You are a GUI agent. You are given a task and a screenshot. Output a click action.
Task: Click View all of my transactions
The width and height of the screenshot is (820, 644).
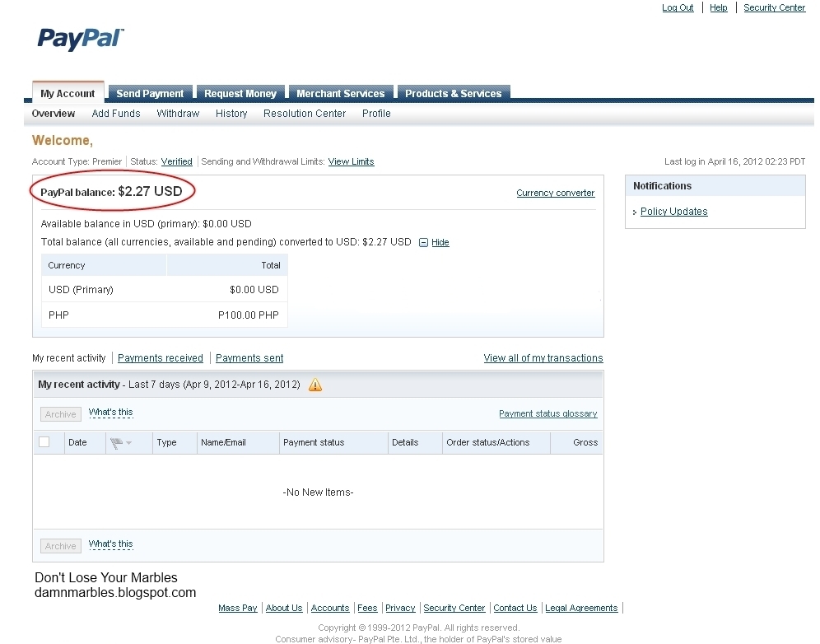click(x=543, y=358)
